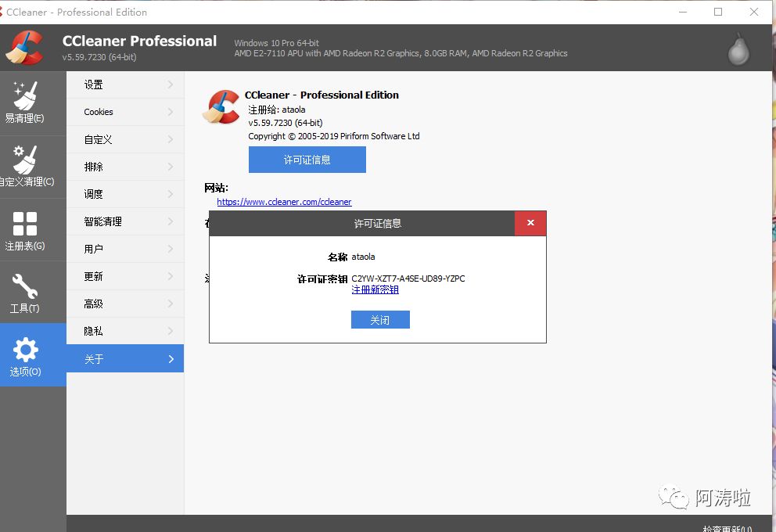
Task: Open Custom Clean icon (自定义清理)
Action: click(x=25, y=159)
